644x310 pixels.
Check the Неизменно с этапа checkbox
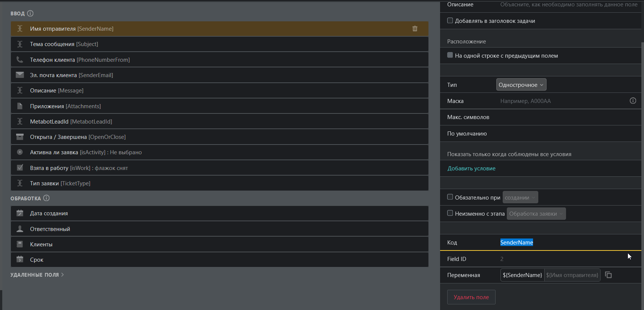point(450,213)
